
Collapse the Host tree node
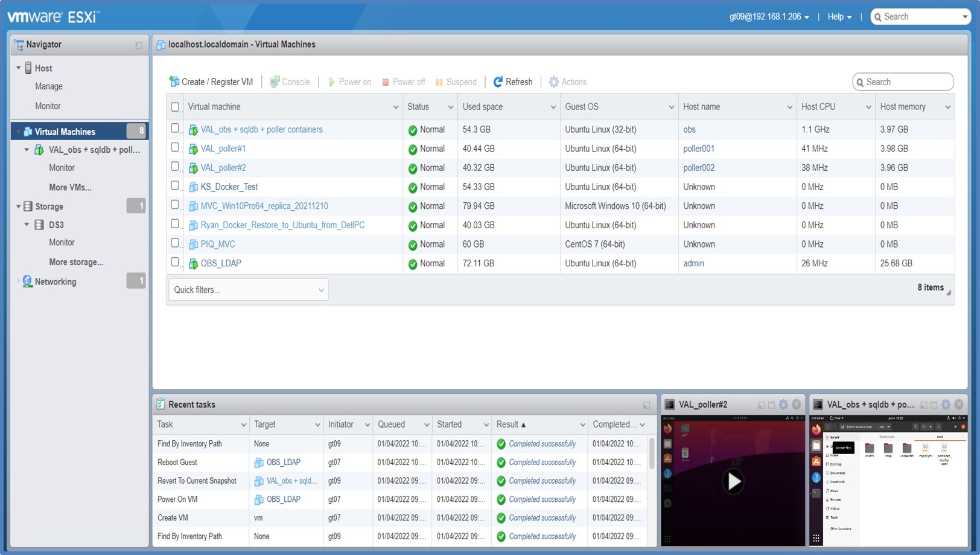(18, 68)
